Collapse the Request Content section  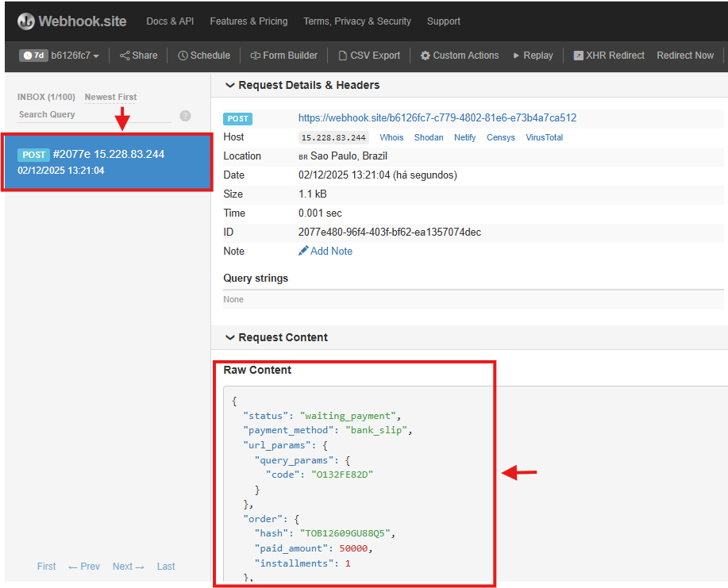(x=276, y=337)
